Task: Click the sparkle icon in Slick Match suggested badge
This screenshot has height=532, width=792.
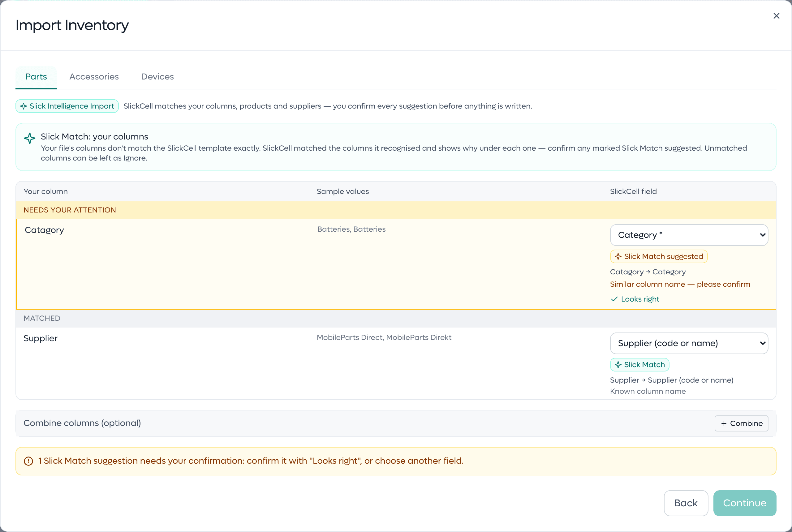Action: pos(618,256)
